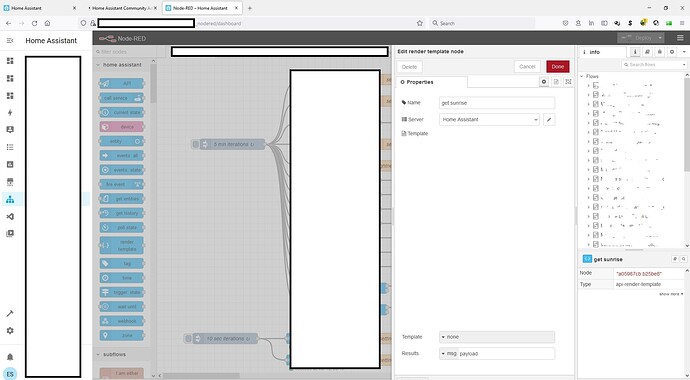Open Developer Tools hammer icon
The image size is (690, 380).
click(x=10, y=314)
